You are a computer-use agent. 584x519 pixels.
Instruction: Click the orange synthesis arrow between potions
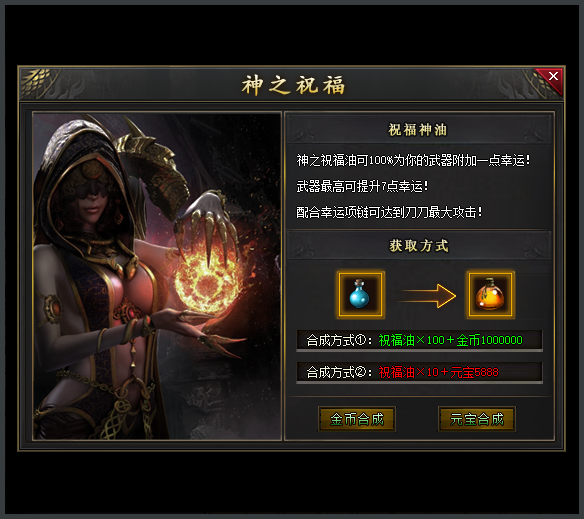(x=426, y=296)
